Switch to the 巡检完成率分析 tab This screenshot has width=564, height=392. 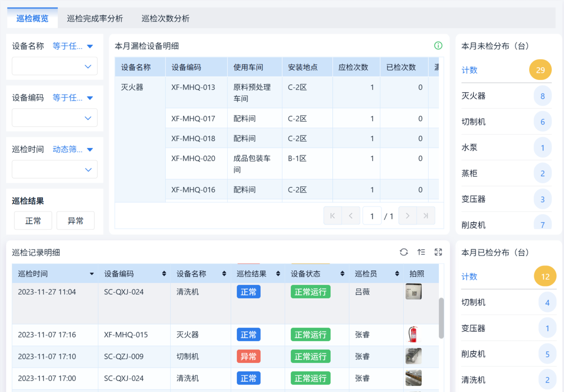click(x=95, y=19)
